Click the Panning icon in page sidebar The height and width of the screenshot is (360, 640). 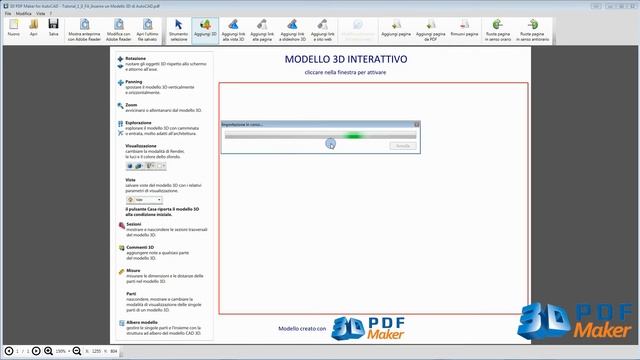click(x=120, y=83)
